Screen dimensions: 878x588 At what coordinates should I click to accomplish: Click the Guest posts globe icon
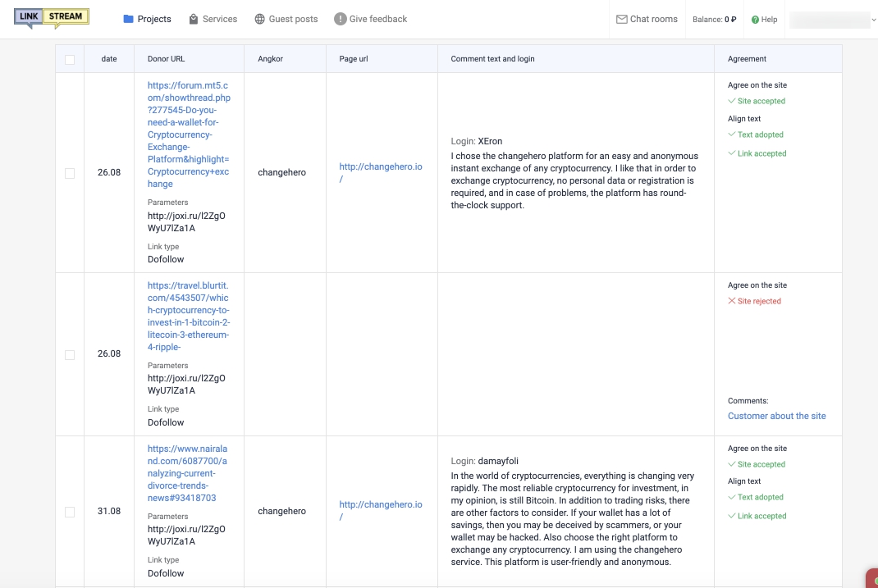[259, 19]
